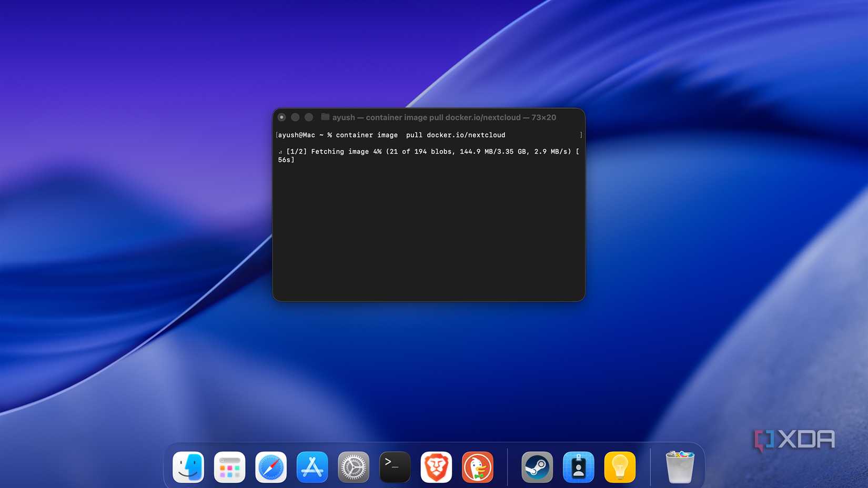
Task: Click the Terminal window title text
Action: [445, 117]
